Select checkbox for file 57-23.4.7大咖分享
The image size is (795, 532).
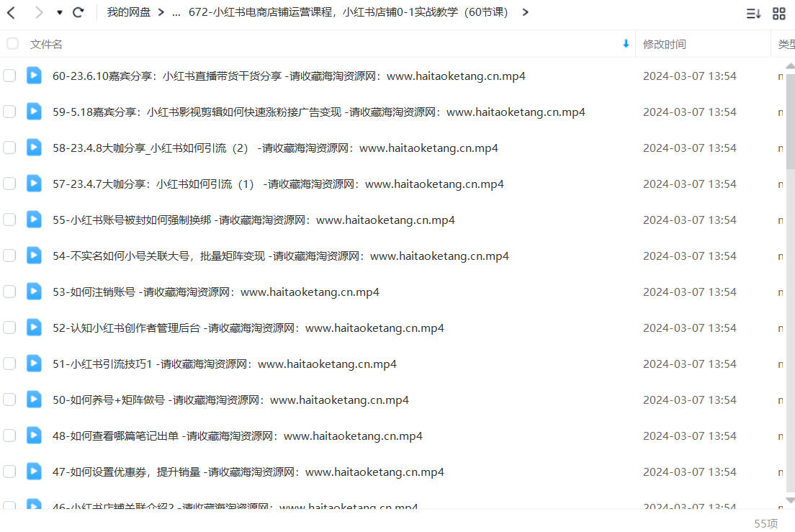9,184
